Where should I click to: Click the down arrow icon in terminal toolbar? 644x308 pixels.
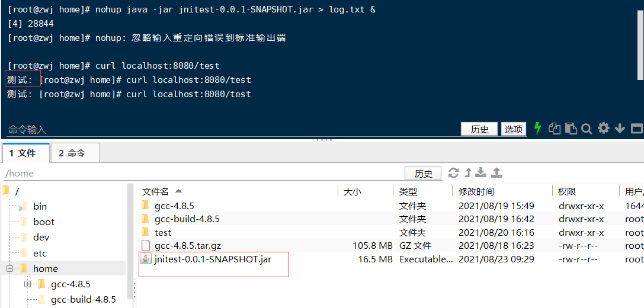point(619,129)
